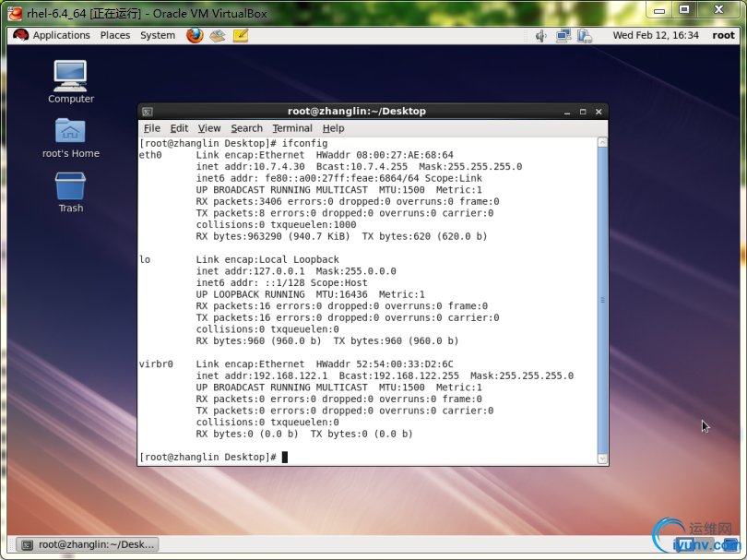Open the terminal Search menu

pyautogui.click(x=247, y=128)
